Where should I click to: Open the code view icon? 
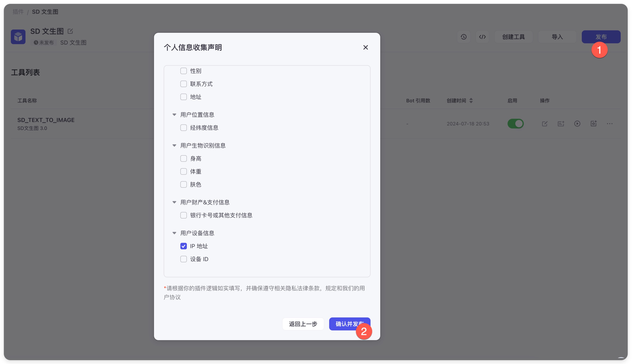[482, 37]
